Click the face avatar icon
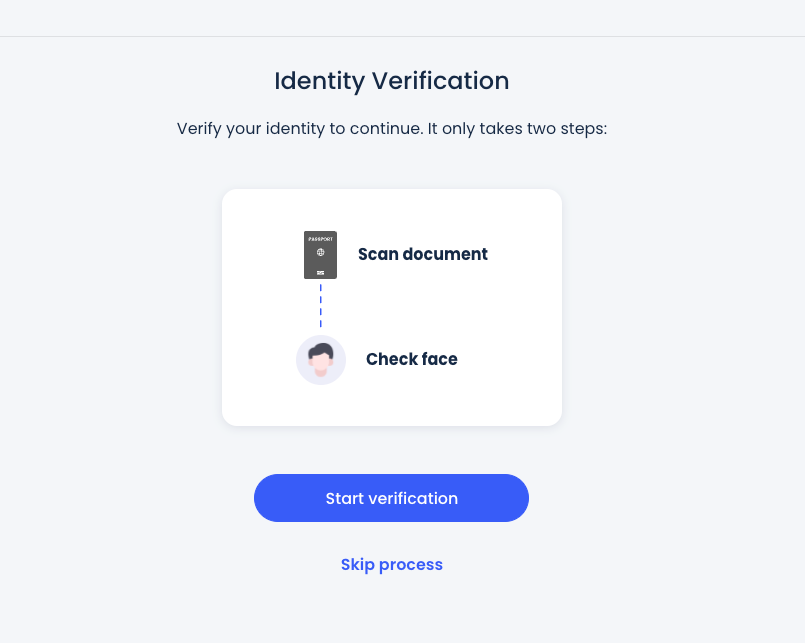The height and width of the screenshot is (643, 805). pos(321,360)
